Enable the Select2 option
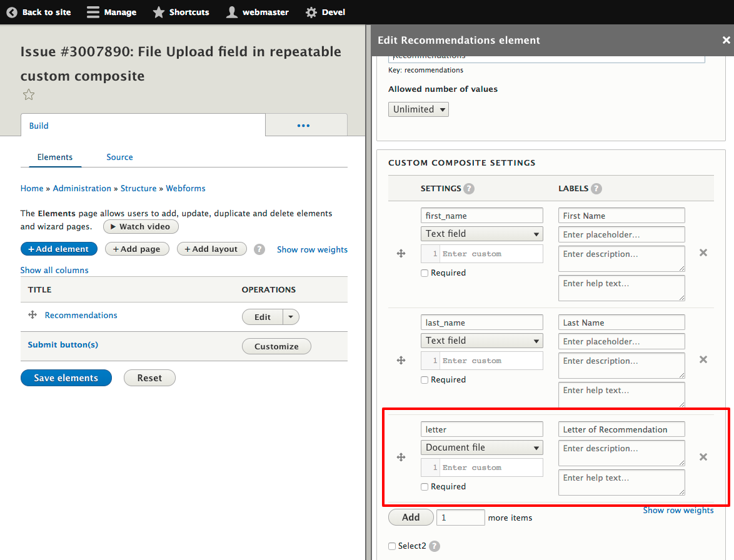This screenshot has width=734, height=560. (393, 546)
